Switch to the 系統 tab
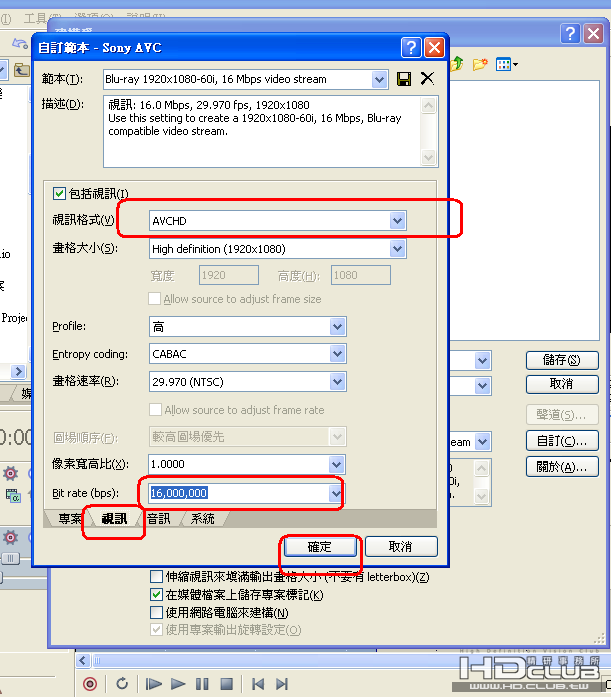 (x=203, y=519)
